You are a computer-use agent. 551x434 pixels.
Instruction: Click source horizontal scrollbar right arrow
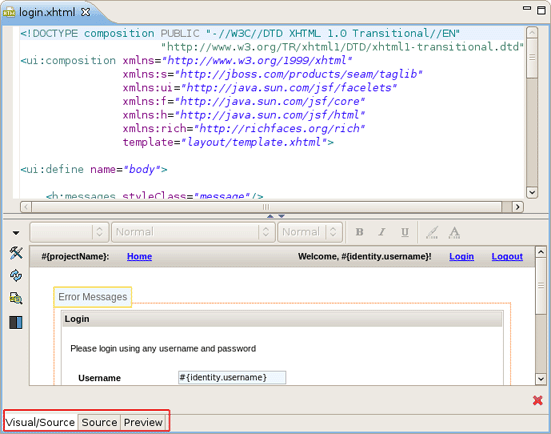[517, 207]
